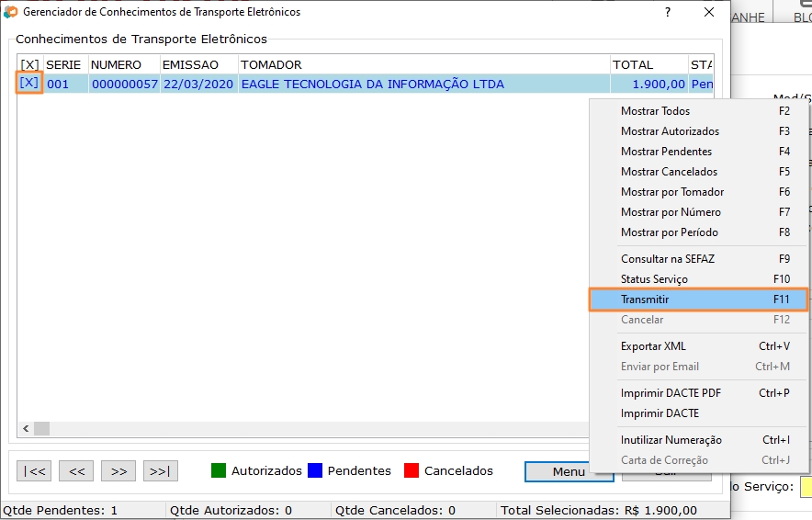Image resolution: width=812 pixels, height=520 pixels.
Task: Jump to last record with >>| button
Action: click(160, 471)
